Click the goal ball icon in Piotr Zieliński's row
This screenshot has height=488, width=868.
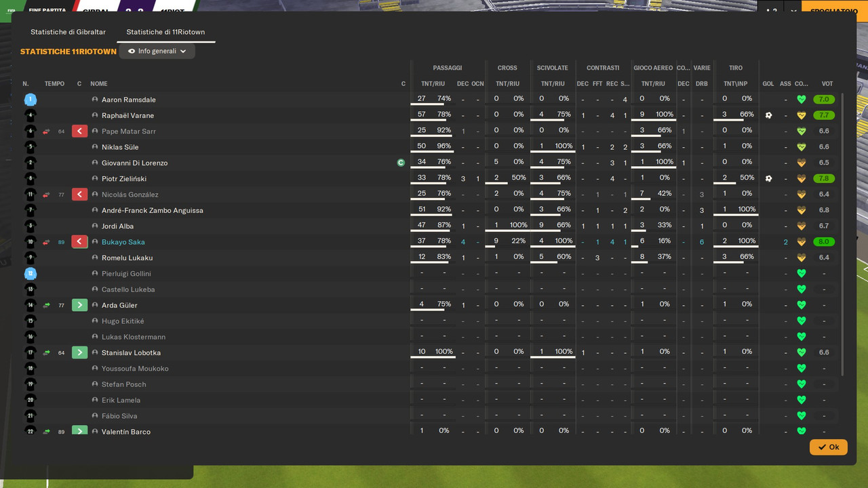[x=768, y=179]
